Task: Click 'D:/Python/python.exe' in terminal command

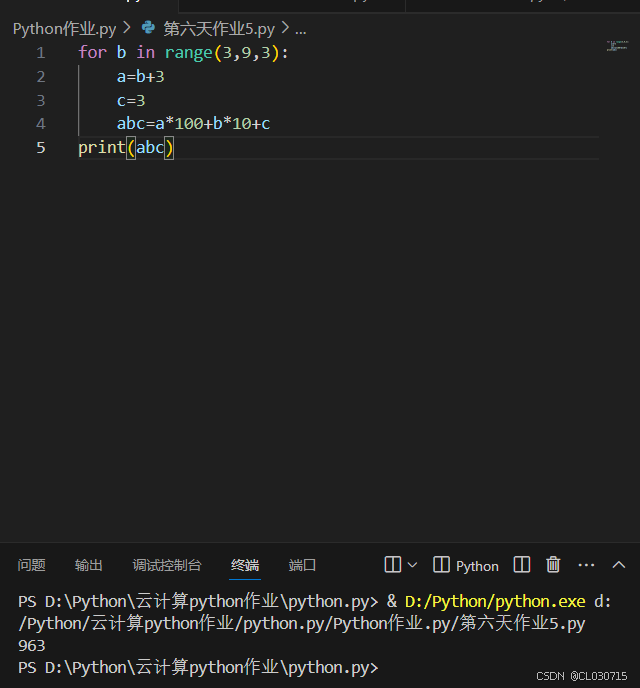Action: pos(495,602)
